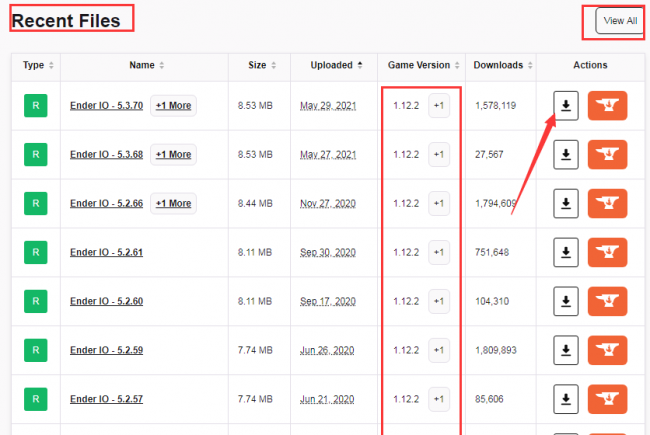Click release badge for Ender IO 5.2.59

coord(36,350)
